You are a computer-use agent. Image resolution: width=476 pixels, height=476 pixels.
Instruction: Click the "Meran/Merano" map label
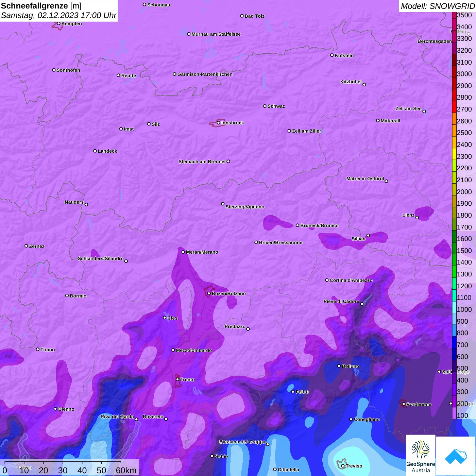pyautogui.click(x=202, y=252)
